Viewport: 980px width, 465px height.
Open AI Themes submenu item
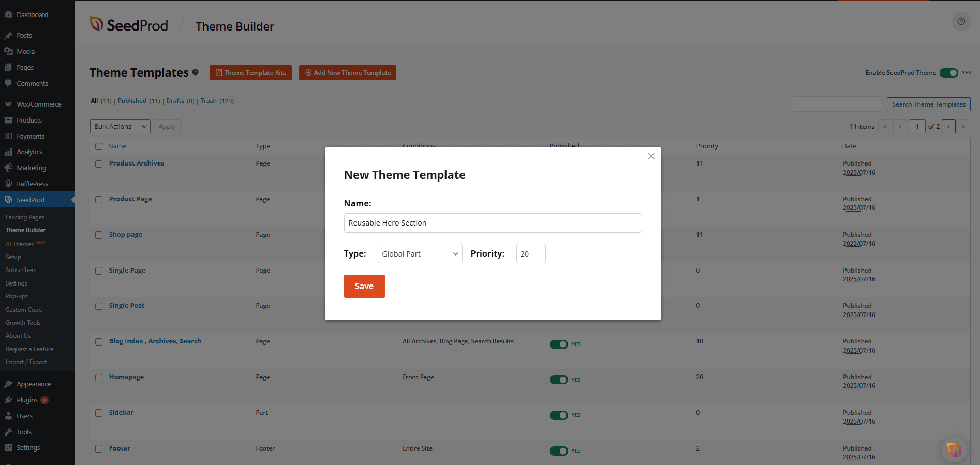point(20,244)
